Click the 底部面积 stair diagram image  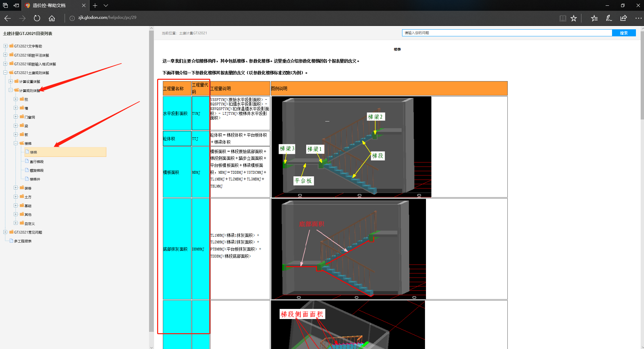[x=349, y=249]
